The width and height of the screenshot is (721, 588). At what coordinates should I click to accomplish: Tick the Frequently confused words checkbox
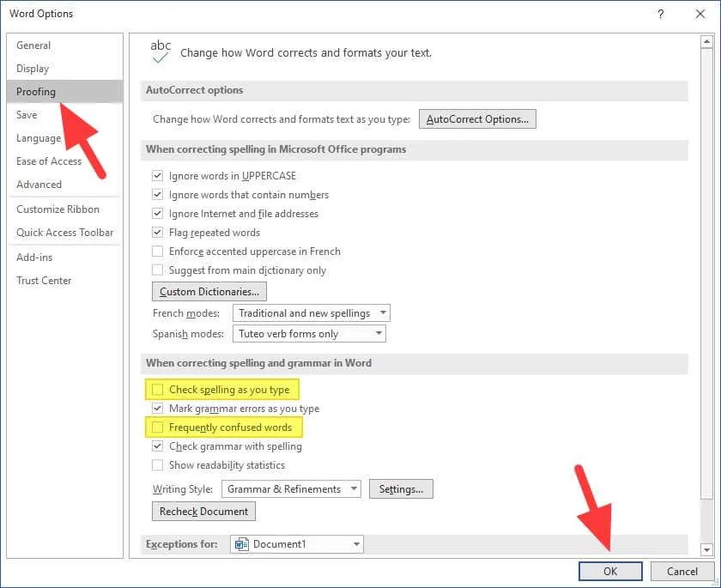coord(157,427)
